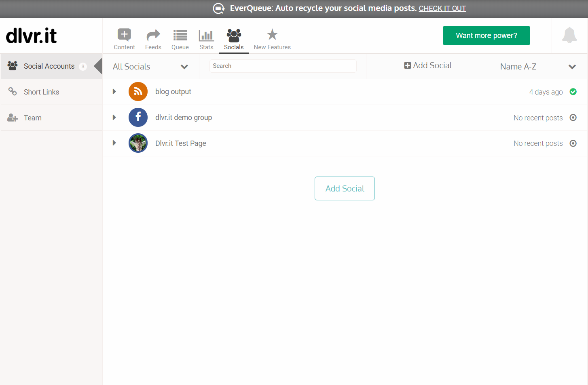Toggle the green status check for blog output
This screenshot has height=385, width=588.
[x=573, y=92]
